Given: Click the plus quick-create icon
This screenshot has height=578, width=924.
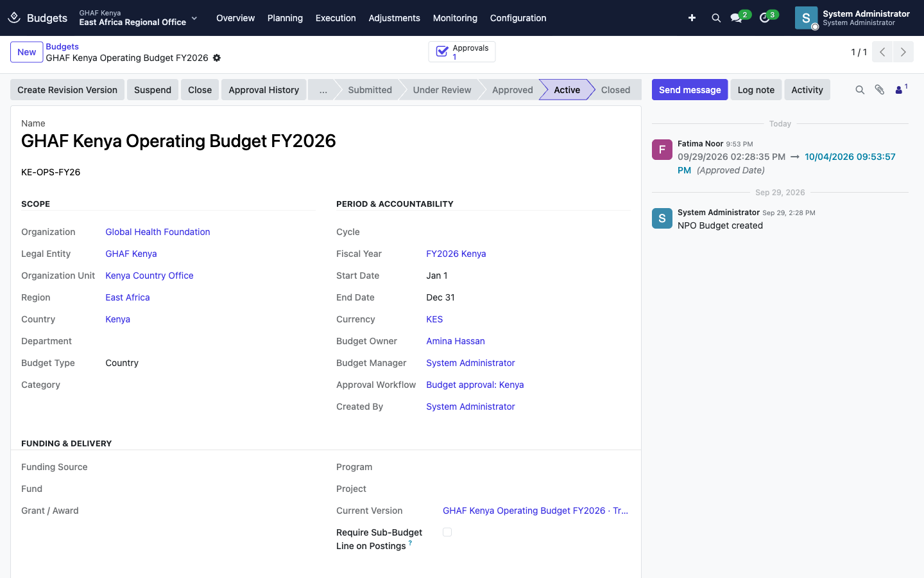Looking at the screenshot, I should [x=692, y=18].
